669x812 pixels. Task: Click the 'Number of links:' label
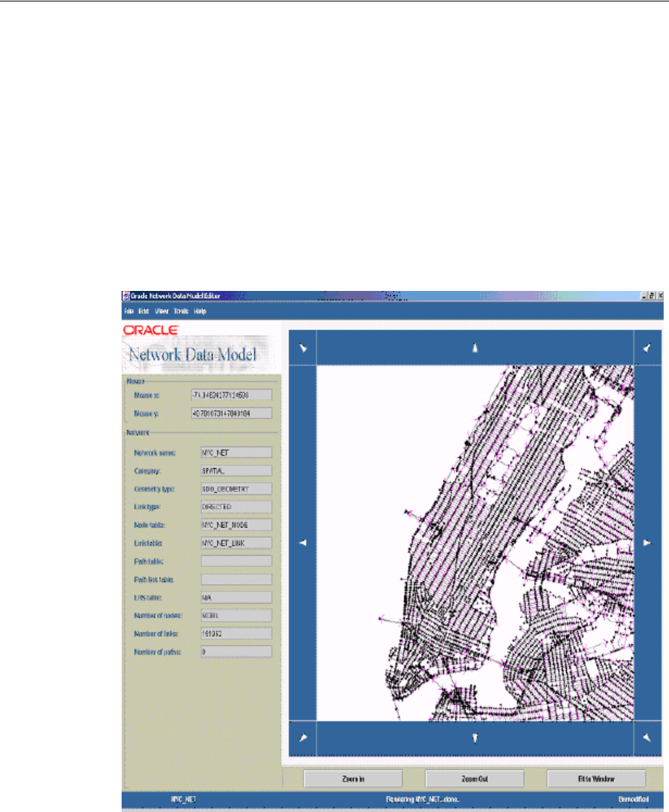click(x=156, y=634)
